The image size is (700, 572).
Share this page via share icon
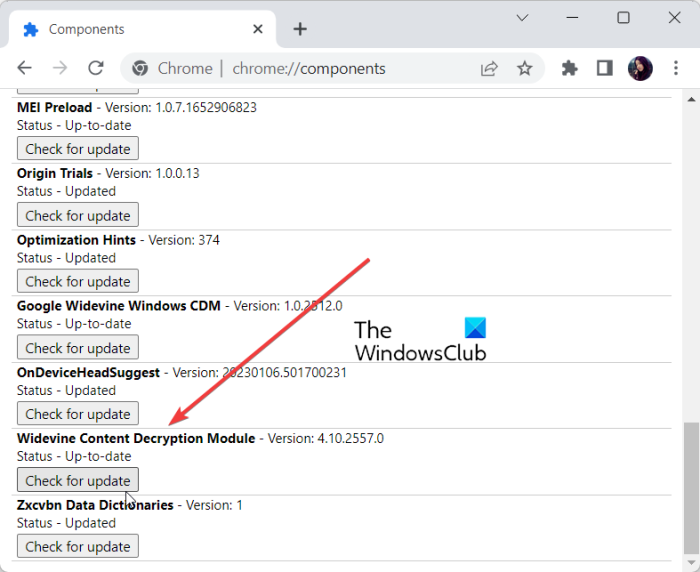pos(489,68)
